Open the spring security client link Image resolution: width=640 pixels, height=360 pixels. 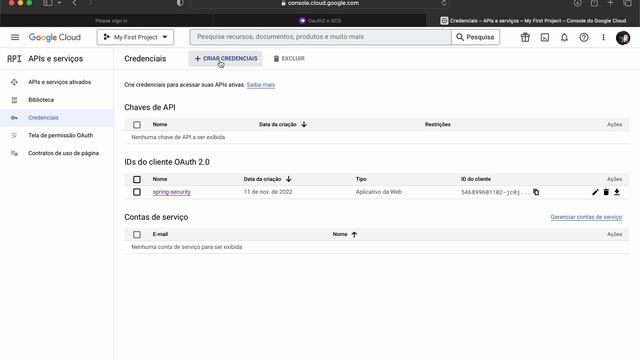tap(171, 192)
